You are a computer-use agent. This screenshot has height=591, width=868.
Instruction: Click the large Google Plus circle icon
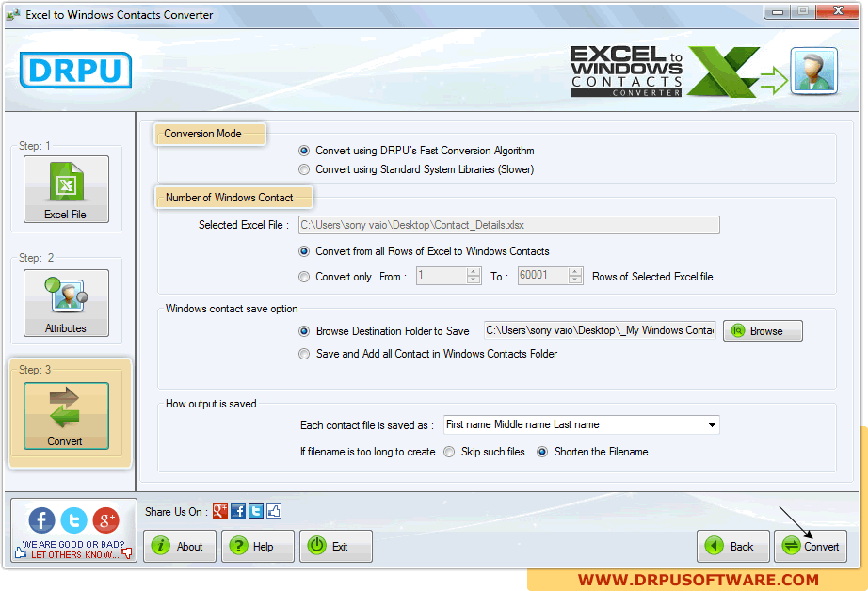pyautogui.click(x=105, y=520)
